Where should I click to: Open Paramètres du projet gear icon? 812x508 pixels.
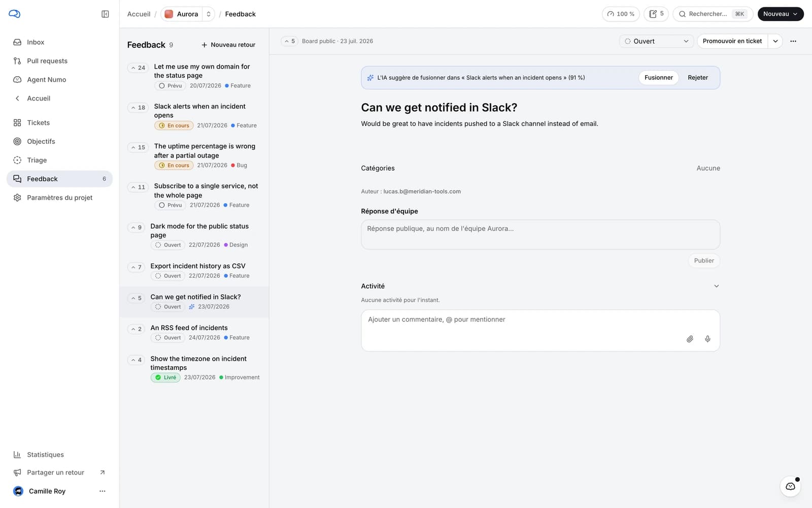pos(17,198)
